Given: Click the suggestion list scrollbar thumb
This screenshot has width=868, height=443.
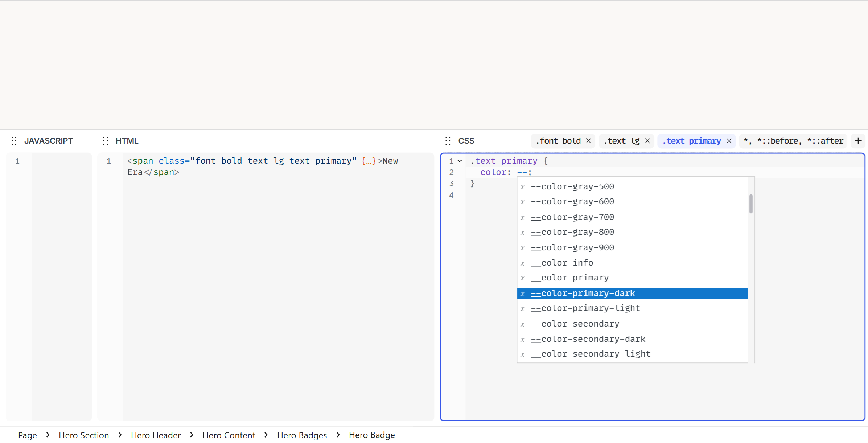Looking at the screenshot, I should coord(751,204).
